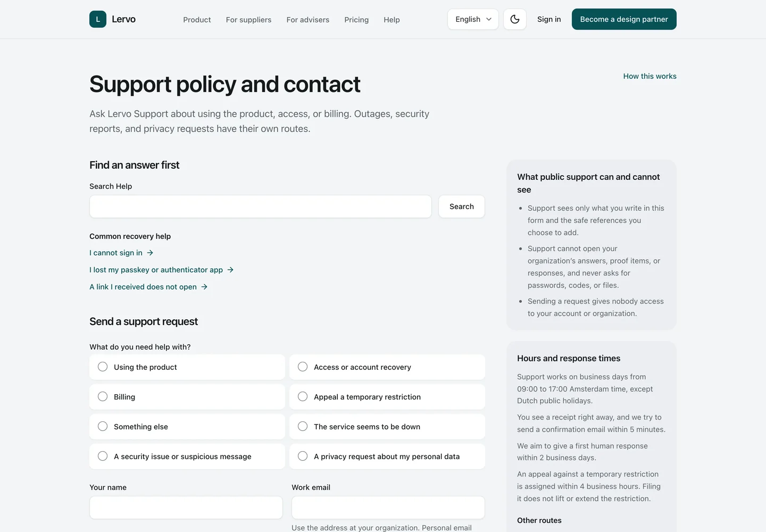Navigate to Pricing
Screen dimensions: 766x532
[356, 20]
